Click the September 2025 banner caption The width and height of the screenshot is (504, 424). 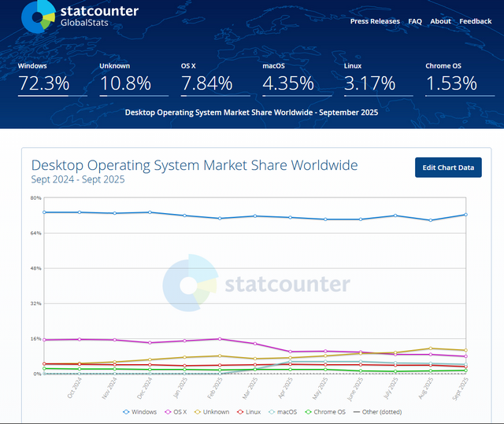pyautogui.click(x=251, y=112)
